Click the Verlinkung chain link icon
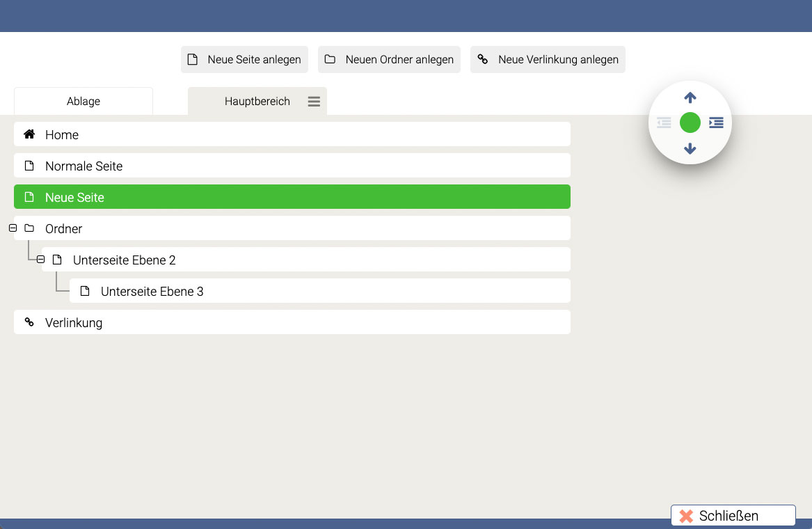The height and width of the screenshot is (529, 812). click(29, 322)
